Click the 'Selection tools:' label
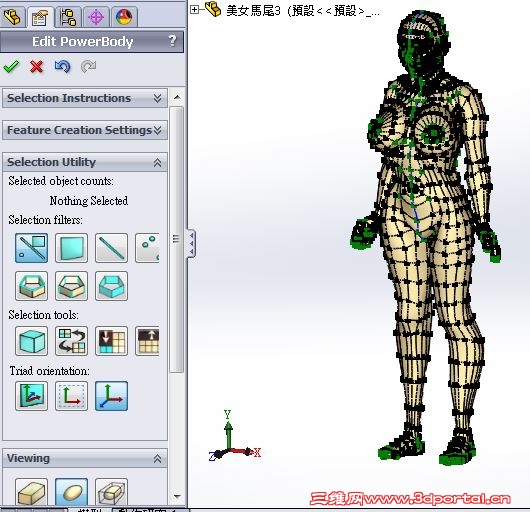This screenshot has height=512, width=530. pos(43,315)
